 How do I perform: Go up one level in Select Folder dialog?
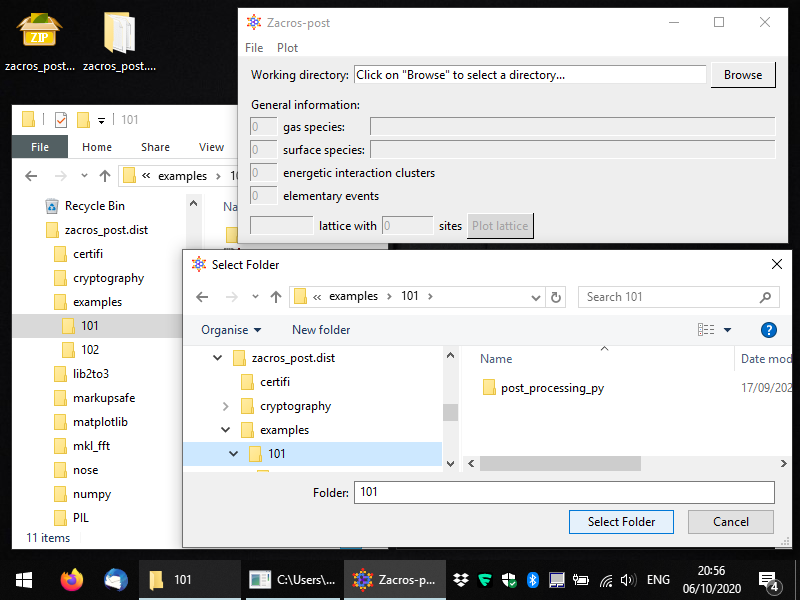pos(276,297)
